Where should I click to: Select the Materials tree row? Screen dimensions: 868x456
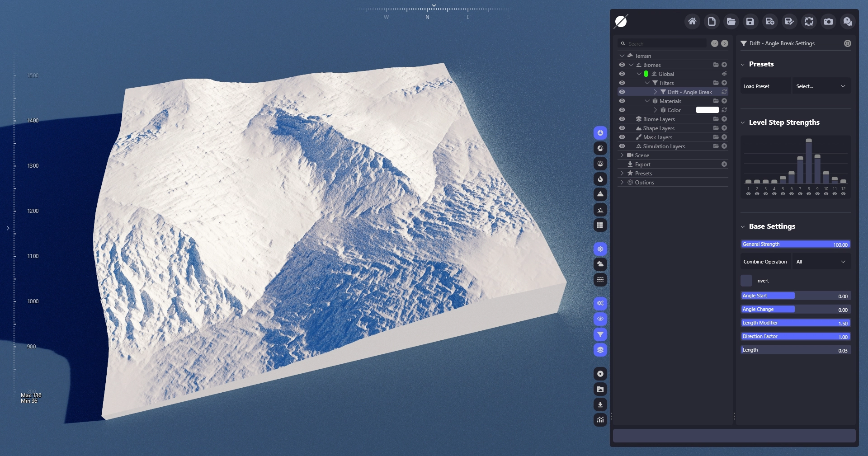[x=673, y=101]
